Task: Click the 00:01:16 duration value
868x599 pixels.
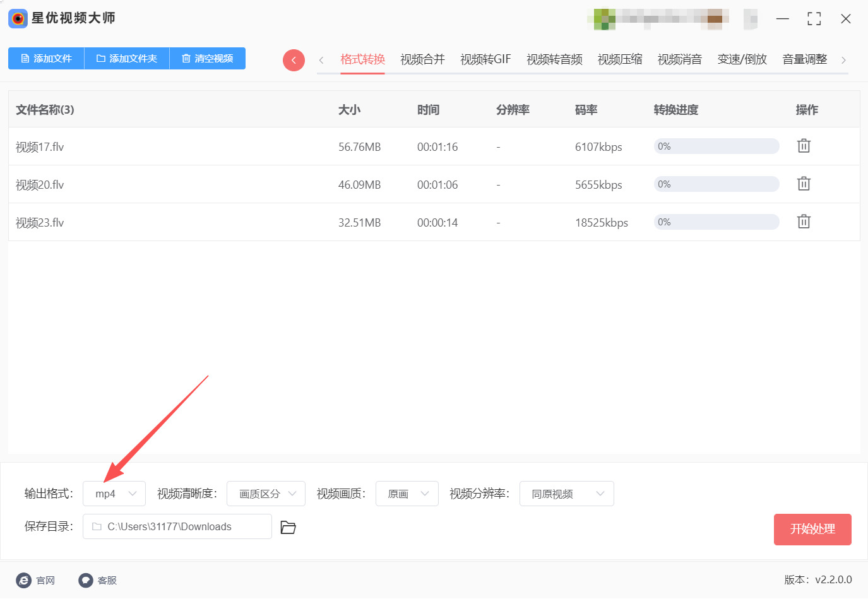Action: pos(437,147)
